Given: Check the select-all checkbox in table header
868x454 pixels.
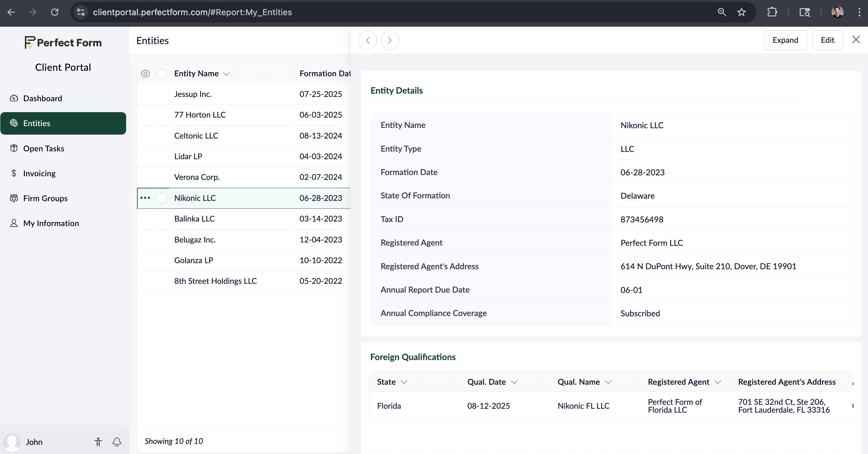Looking at the screenshot, I should [161, 74].
